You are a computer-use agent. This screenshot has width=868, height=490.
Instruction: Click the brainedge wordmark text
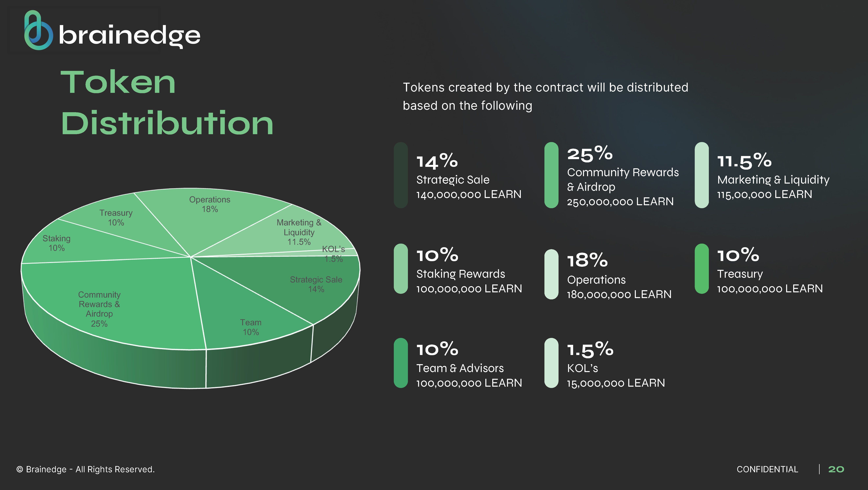coord(130,36)
